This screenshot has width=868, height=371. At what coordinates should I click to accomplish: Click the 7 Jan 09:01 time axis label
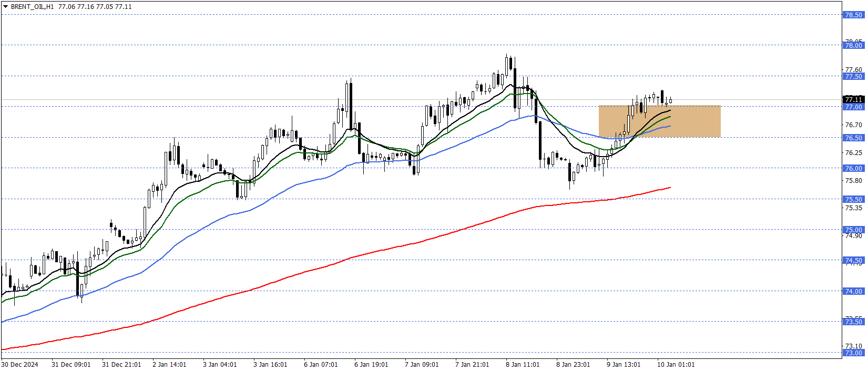click(x=422, y=364)
